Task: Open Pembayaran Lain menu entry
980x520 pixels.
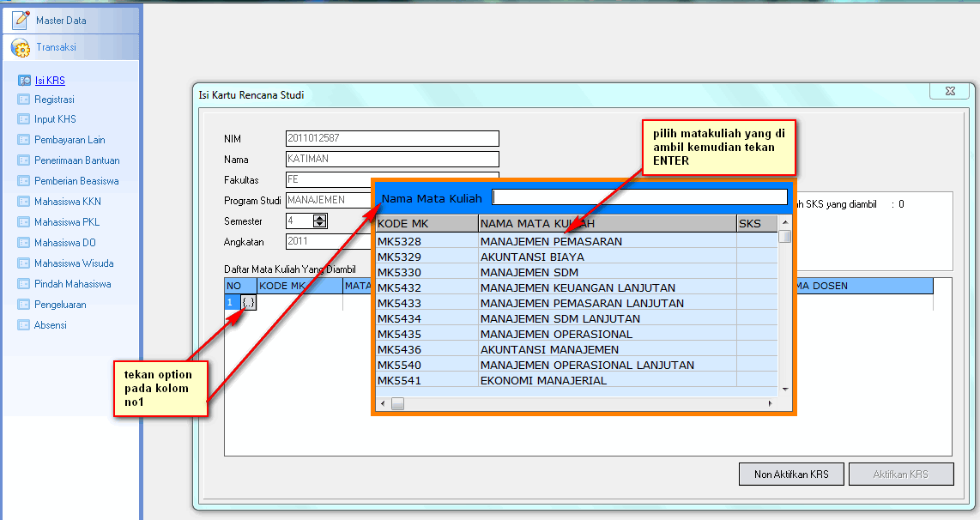Action: [x=70, y=140]
